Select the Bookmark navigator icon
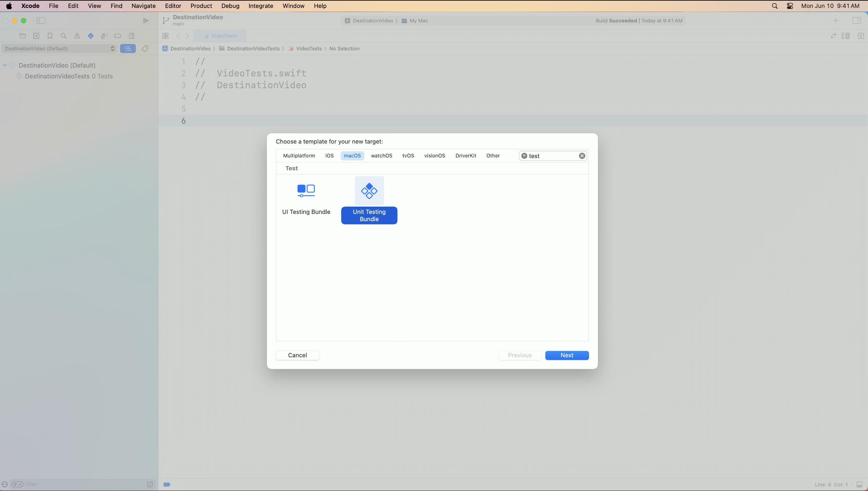This screenshot has height=491, width=868. click(x=50, y=36)
